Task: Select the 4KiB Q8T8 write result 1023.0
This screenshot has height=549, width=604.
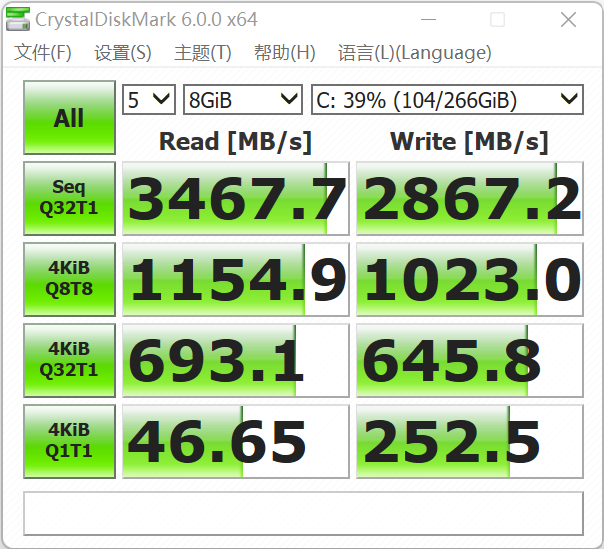Action: click(470, 279)
